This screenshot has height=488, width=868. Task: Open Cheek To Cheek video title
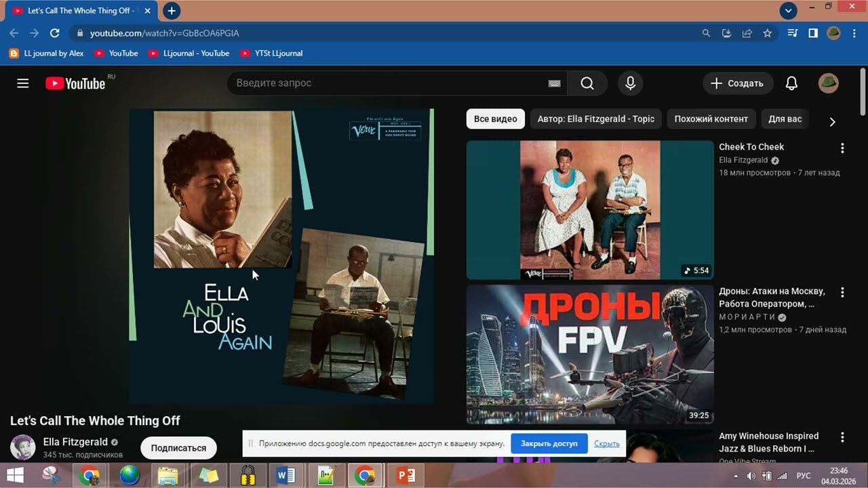coord(751,147)
